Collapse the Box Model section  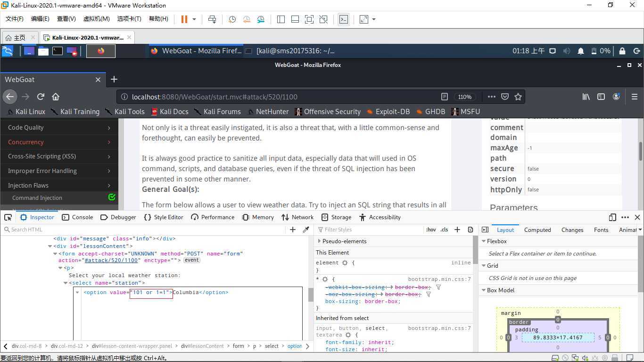pos(483,290)
